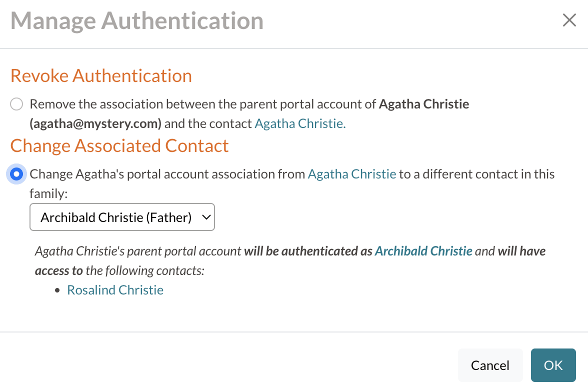Image resolution: width=588 pixels, height=390 pixels.
Task: Click the "will be authenticated as" bold text
Action: pyautogui.click(x=308, y=251)
